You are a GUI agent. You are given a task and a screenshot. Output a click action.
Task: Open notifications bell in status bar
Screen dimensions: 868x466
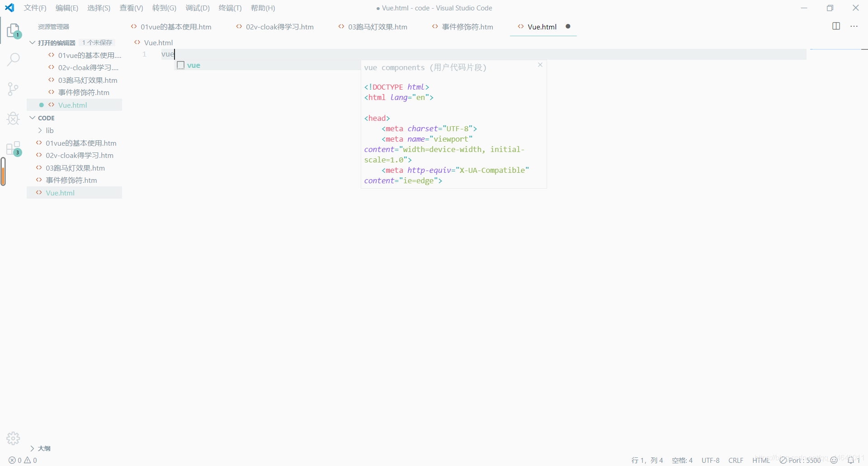(x=851, y=460)
